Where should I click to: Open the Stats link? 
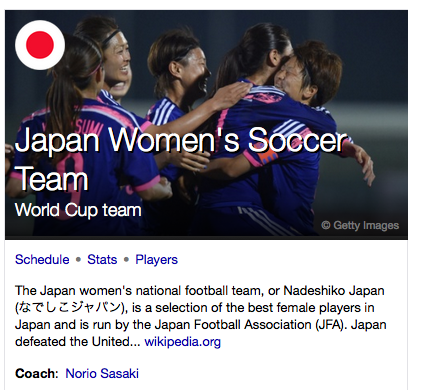(102, 259)
